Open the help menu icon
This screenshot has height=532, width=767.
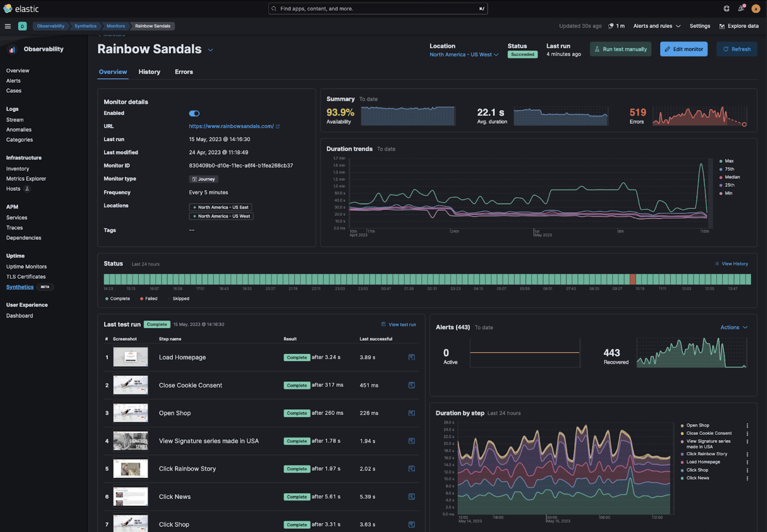point(726,9)
